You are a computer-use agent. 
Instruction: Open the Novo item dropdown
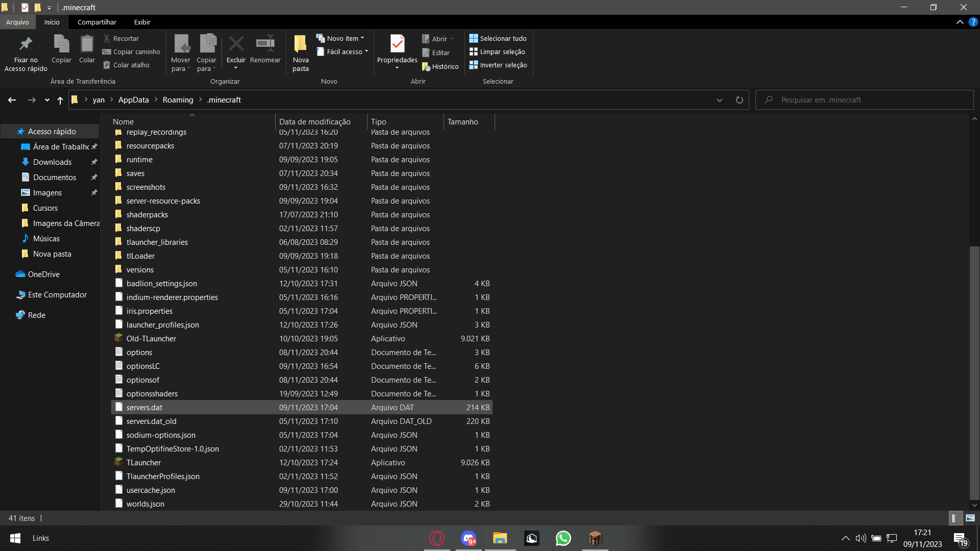tap(340, 38)
